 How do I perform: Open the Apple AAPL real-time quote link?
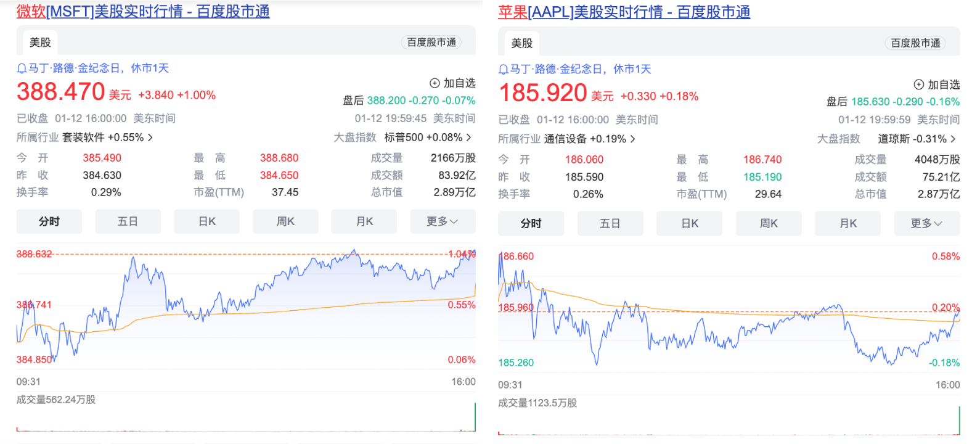624,12
